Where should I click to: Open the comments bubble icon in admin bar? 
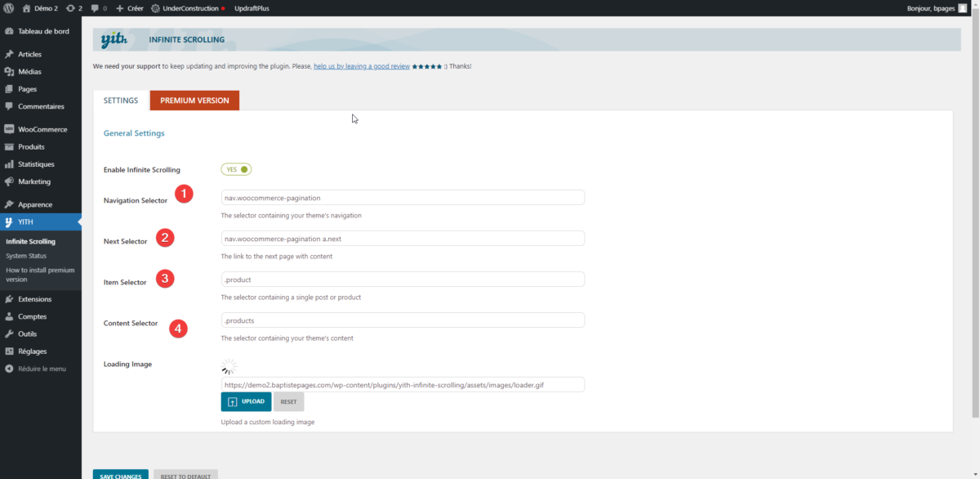tap(95, 8)
